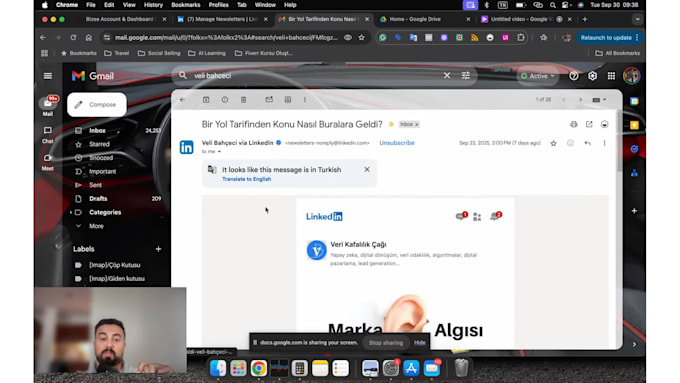Screen dimensions: 680x383
Task: Print the email
Action: click(x=574, y=124)
